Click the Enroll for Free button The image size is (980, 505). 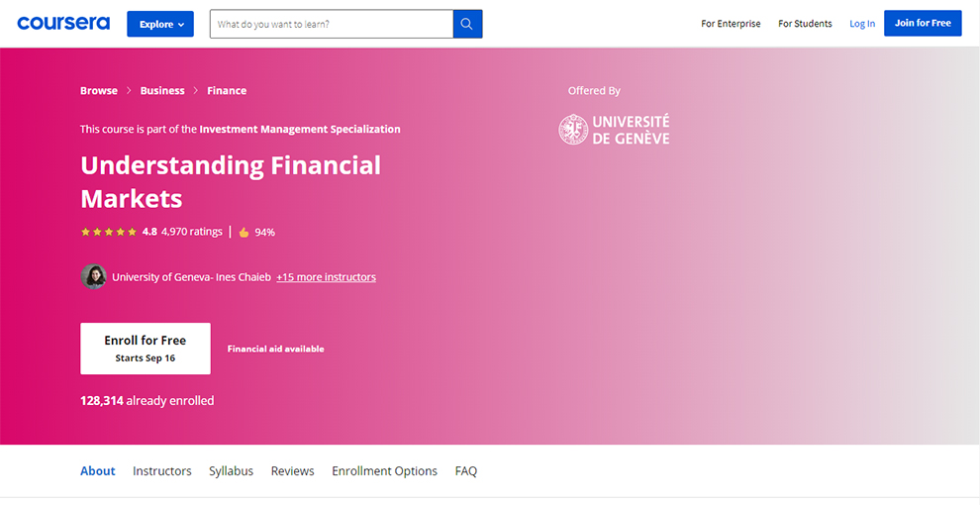pyautogui.click(x=146, y=348)
